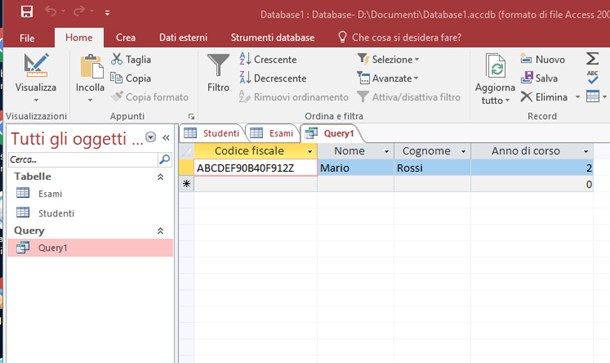Screen dimensions: 610x363
Task: Open the Customize Quick Access Toolbar arrow
Action: [107, 12]
